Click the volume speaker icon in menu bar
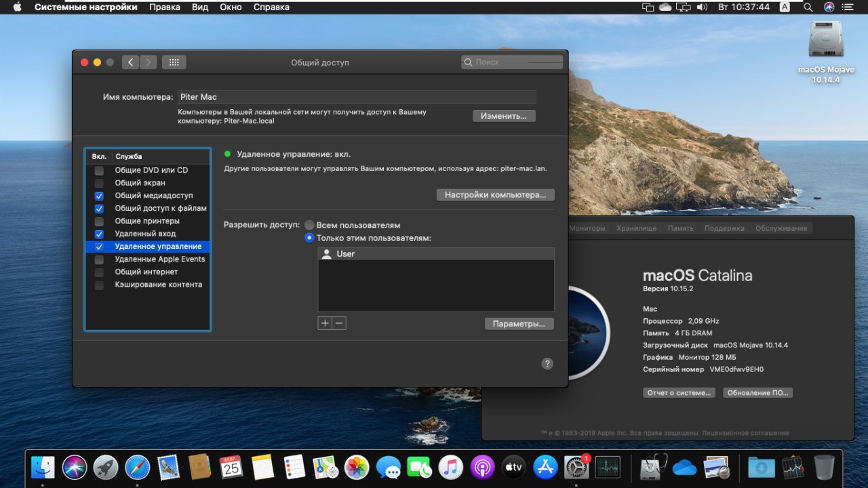Viewport: 868px width, 488px height. 702,7
